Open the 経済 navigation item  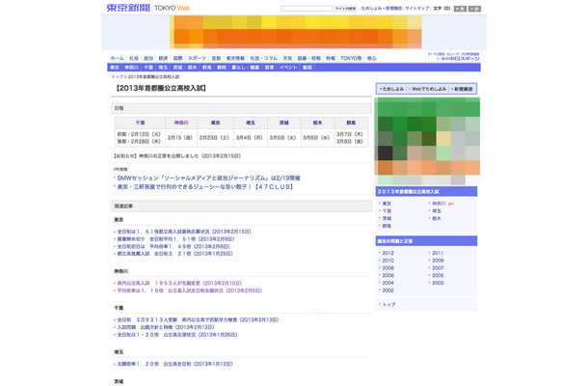pos(163,58)
